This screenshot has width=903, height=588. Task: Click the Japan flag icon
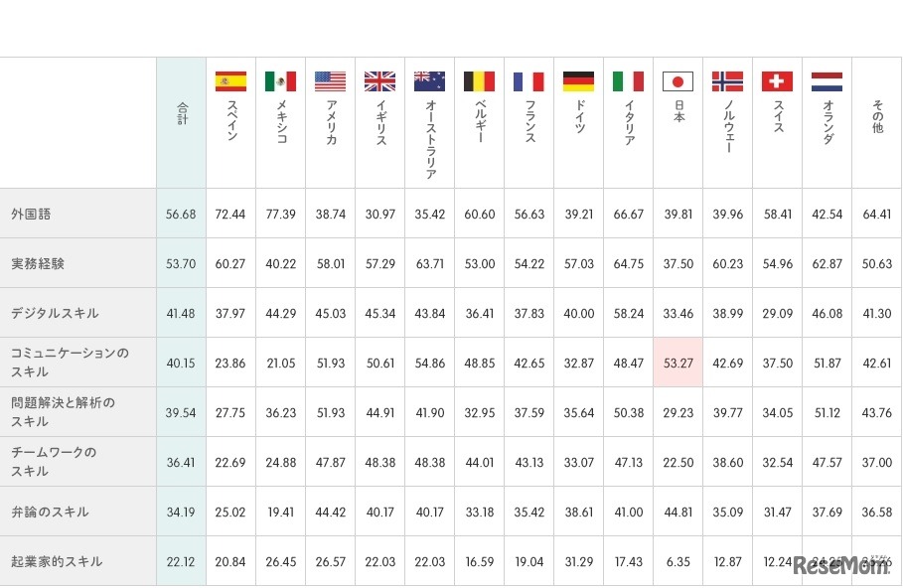(x=677, y=81)
